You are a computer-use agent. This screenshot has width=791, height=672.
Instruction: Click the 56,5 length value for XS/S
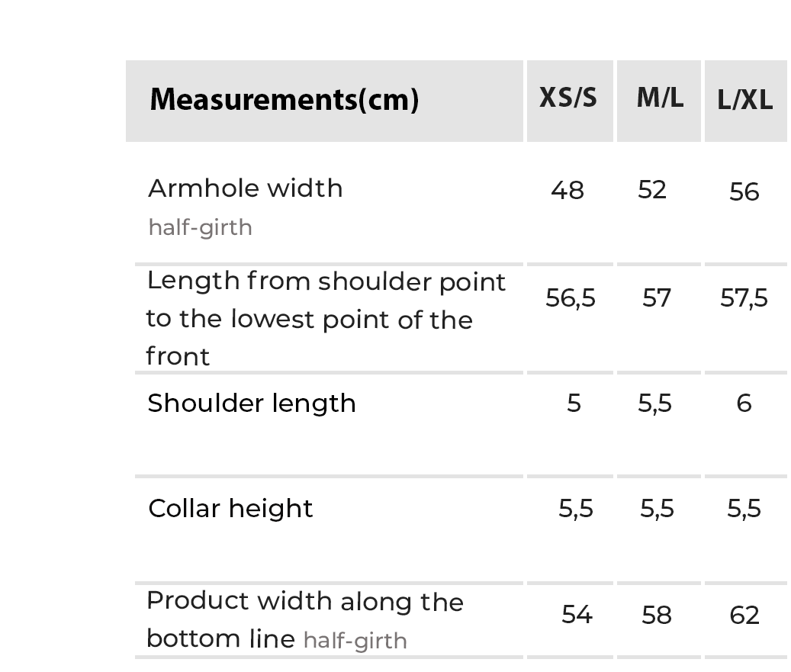(x=571, y=297)
